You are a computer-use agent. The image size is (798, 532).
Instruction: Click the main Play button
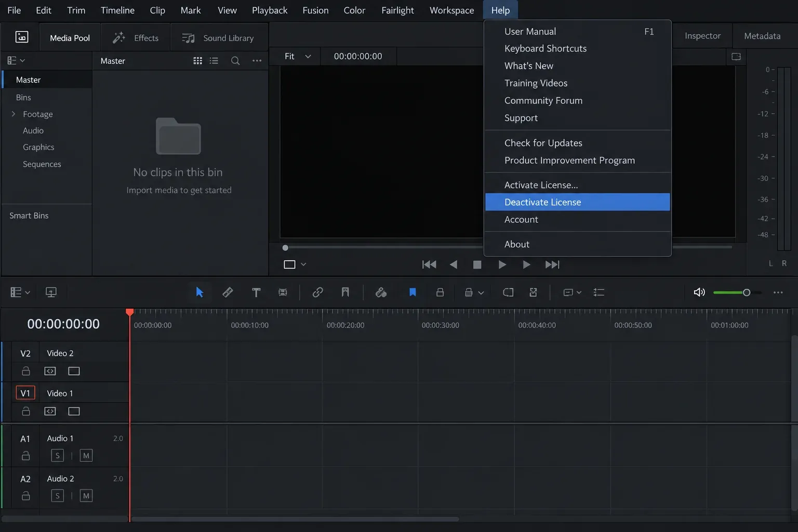pos(502,264)
